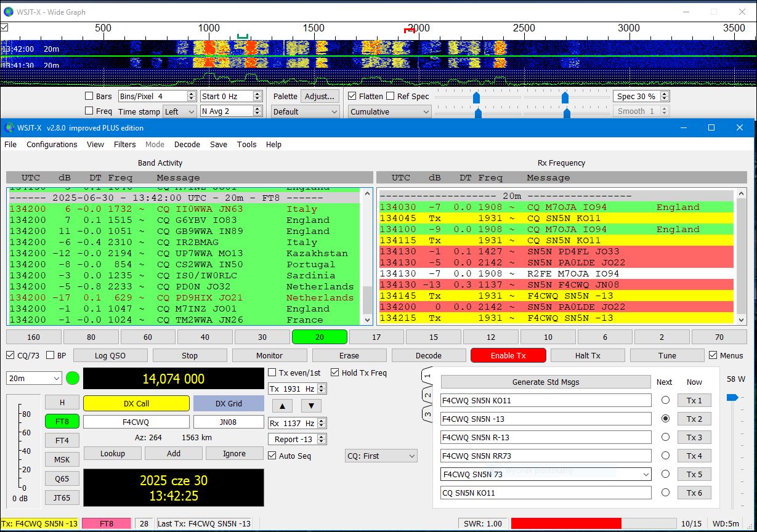
Task: Open the Cumulative spectrum dropdown
Action: [x=389, y=111]
